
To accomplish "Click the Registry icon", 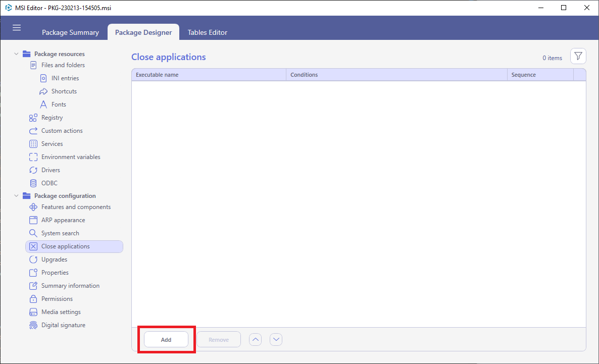I will click(33, 118).
